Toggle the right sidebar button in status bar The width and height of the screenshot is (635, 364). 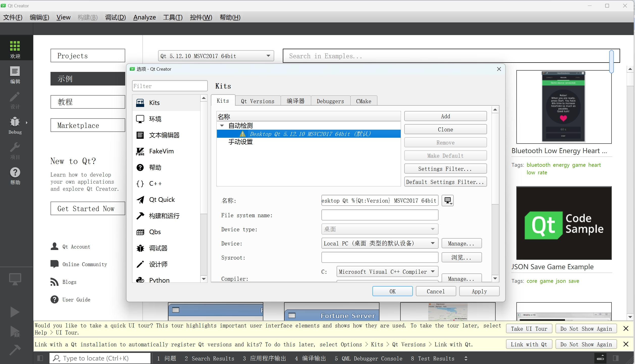point(616,358)
